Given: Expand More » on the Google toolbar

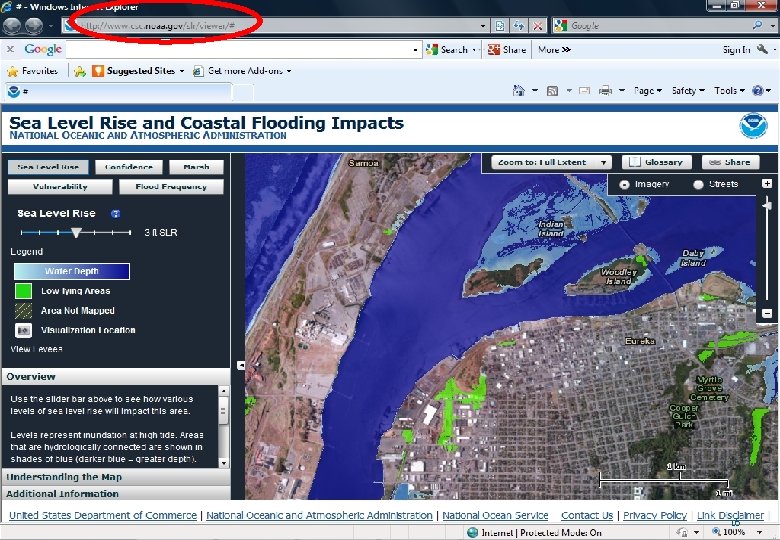Looking at the screenshot, I should (554, 49).
